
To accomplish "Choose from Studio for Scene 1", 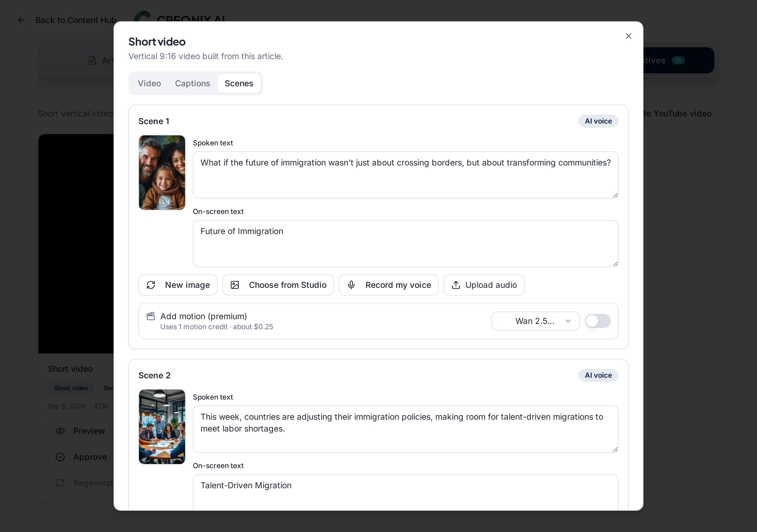I will click(x=278, y=285).
